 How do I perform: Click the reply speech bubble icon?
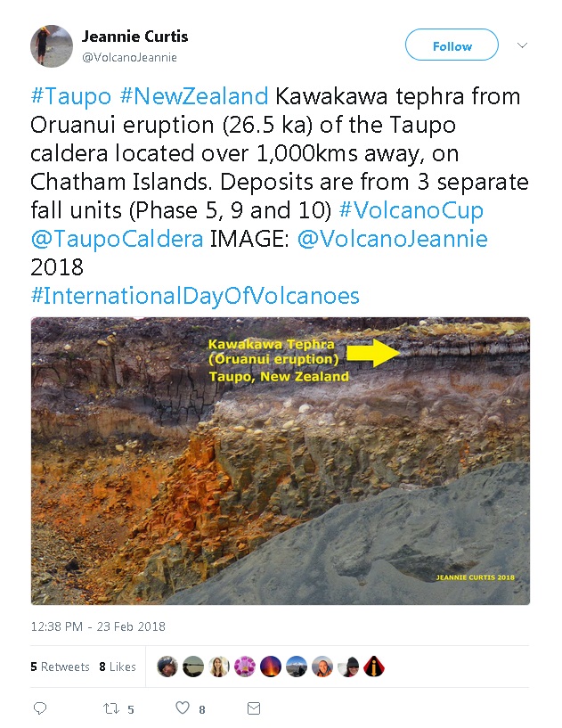40,708
